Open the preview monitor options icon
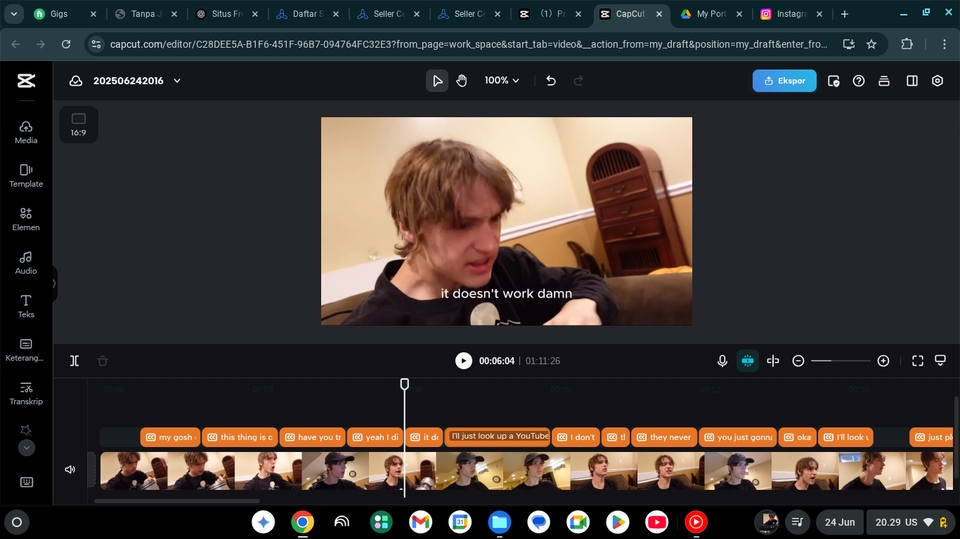Screen dimensions: 960x539 (x=940, y=360)
